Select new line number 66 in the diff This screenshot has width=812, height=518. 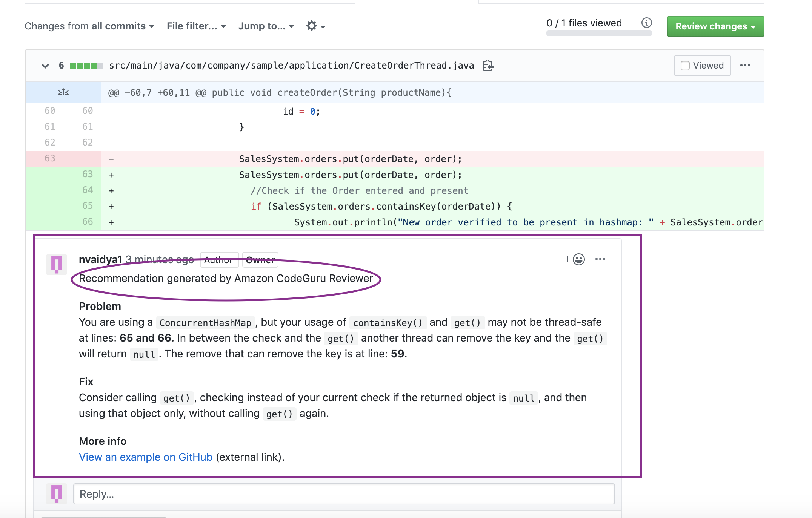coord(88,222)
